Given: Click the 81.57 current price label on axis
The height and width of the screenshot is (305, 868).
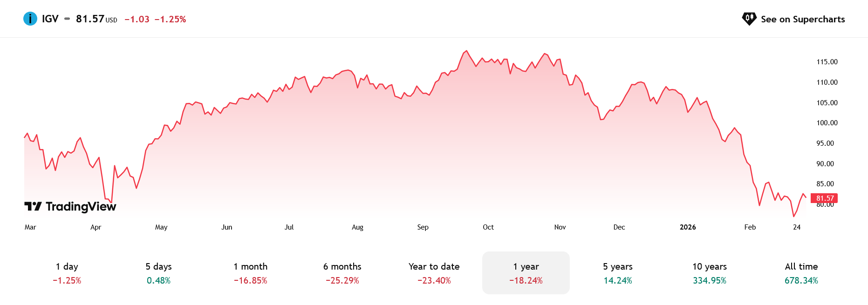Looking at the screenshot, I should tap(825, 198).
